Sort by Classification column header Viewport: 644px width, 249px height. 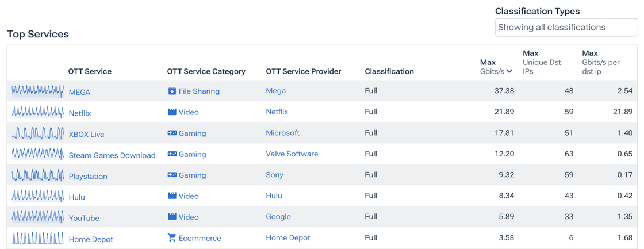[389, 71]
